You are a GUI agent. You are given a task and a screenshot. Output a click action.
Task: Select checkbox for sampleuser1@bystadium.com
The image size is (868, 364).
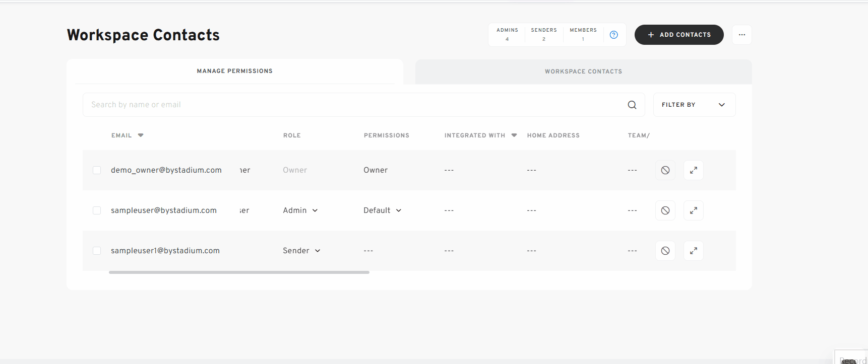[x=97, y=251]
